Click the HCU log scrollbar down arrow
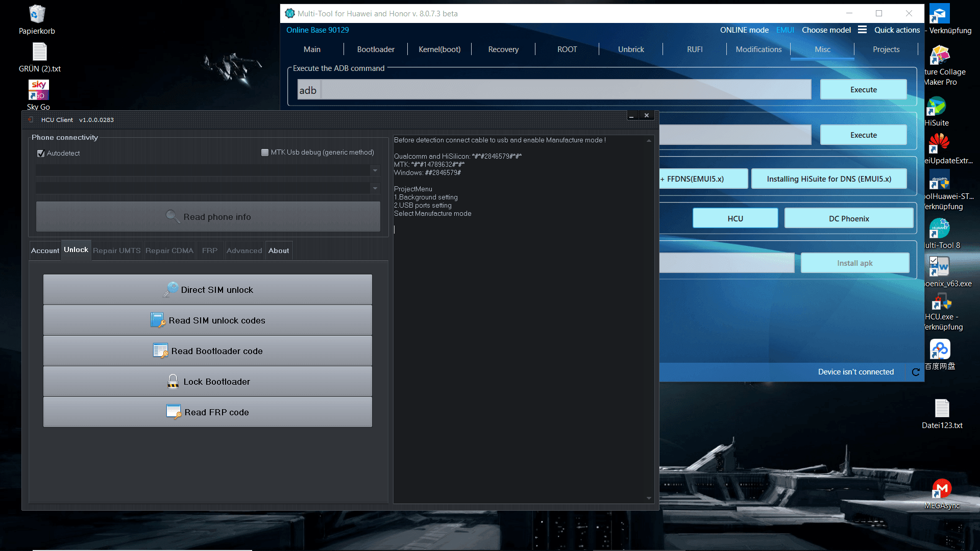Image resolution: width=980 pixels, height=551 pixels. click(x=649, y=498)
